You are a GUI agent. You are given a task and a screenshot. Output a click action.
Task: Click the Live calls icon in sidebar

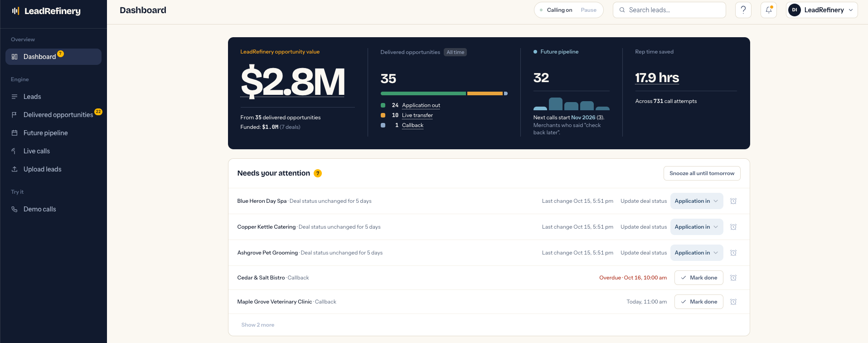15,151
